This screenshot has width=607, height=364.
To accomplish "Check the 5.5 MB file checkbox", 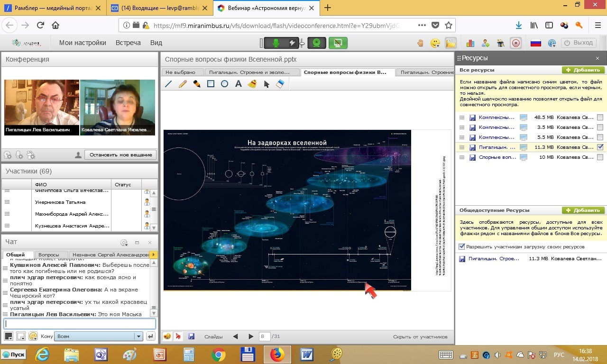I will pyautogui.click(x=600, y=137).
